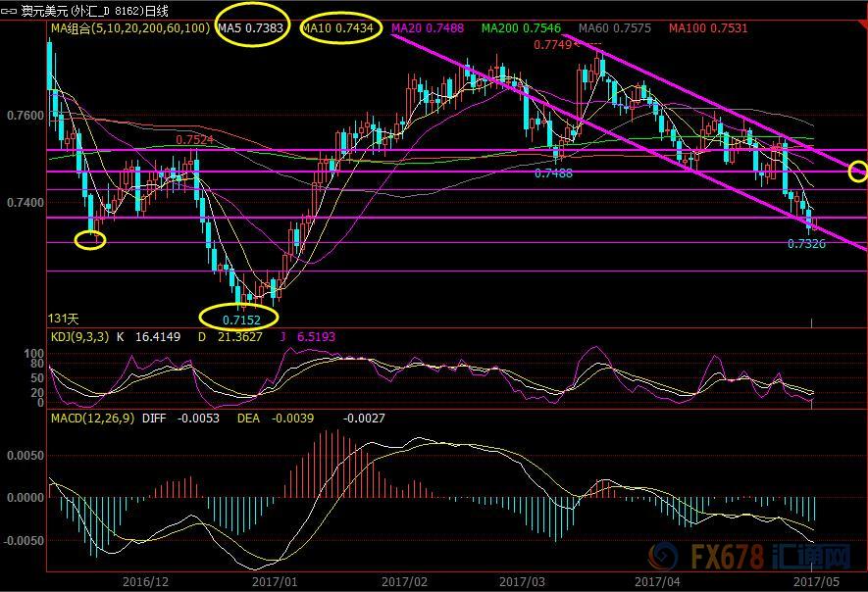Click the MA200 0.7546 legend label

(516, 28)
